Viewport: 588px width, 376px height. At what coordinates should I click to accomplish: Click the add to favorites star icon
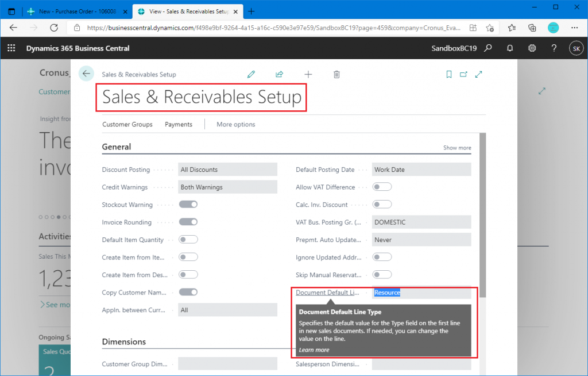point(490,28)
